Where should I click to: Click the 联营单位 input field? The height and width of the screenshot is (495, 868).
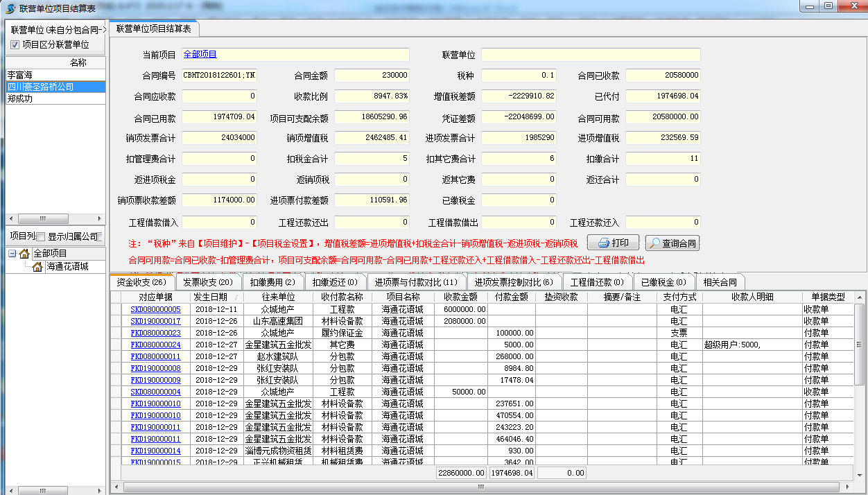(591, 55)
